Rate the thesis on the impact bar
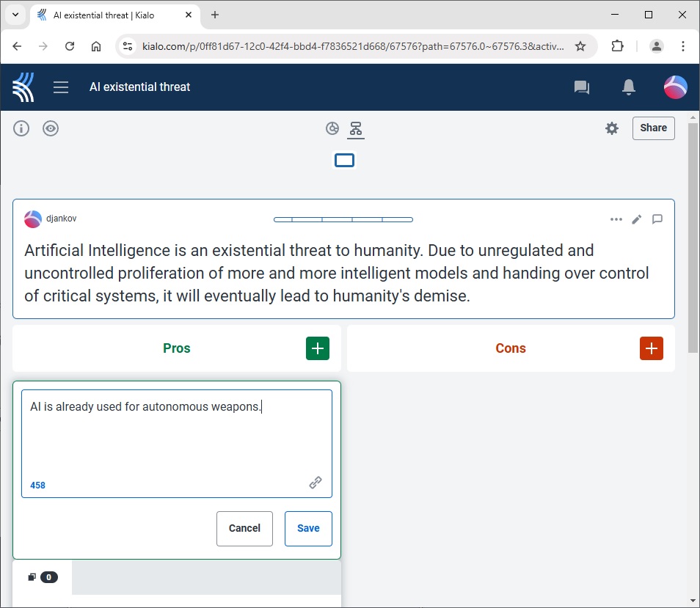Screen dimensions: 700x608 pyautogui.click(x=343, y=219)
